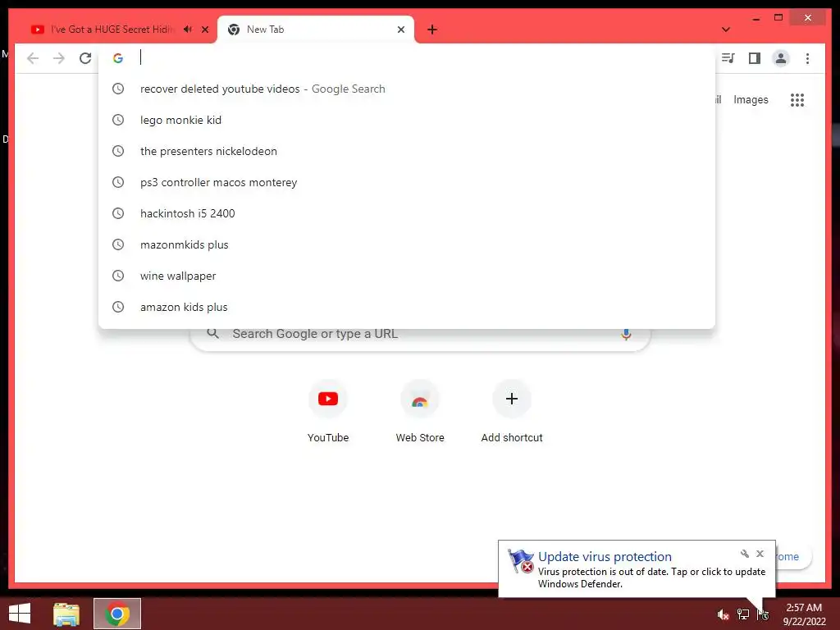The image size is (840, 630).
Task: Open the taskbar clock and date
Action: [804, 614]
